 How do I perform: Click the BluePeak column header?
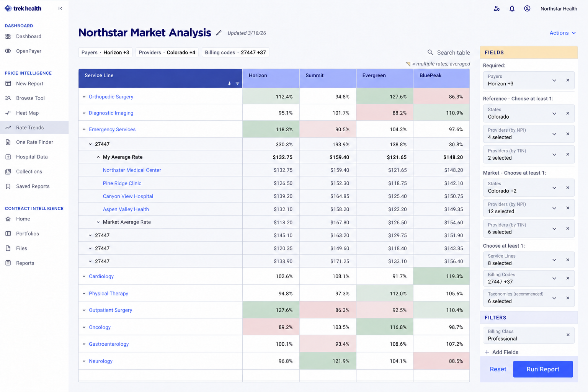coord(441,78)
